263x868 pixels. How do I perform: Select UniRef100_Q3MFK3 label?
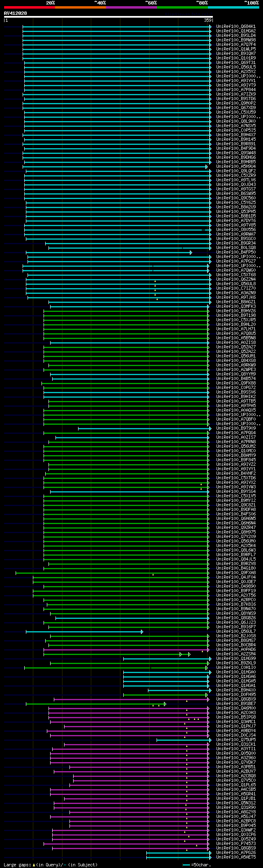pyautogui.click(x=236, y=306)
